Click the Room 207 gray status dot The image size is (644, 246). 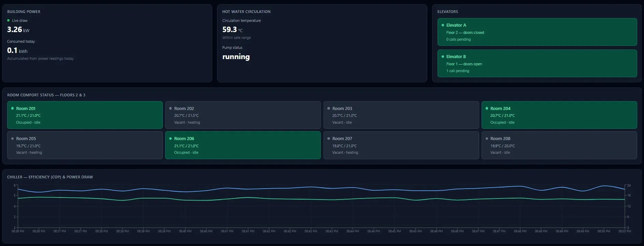(x=329, y=139)
